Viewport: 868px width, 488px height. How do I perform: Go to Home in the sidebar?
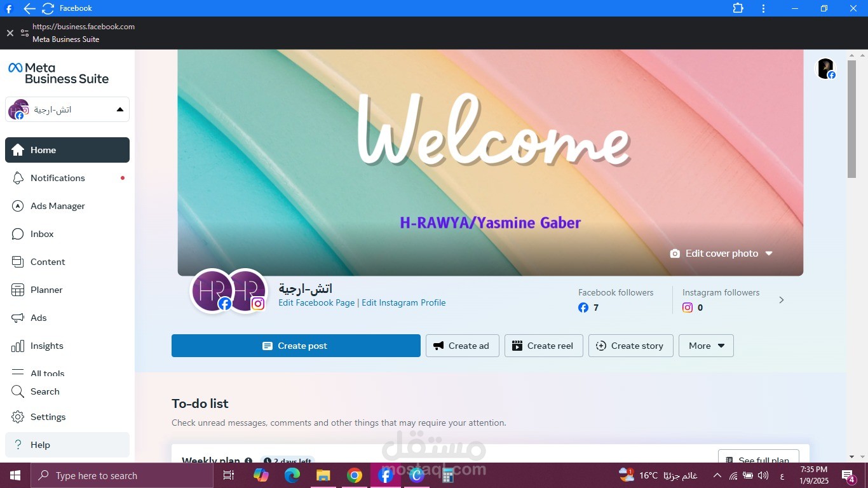point(67,150)
